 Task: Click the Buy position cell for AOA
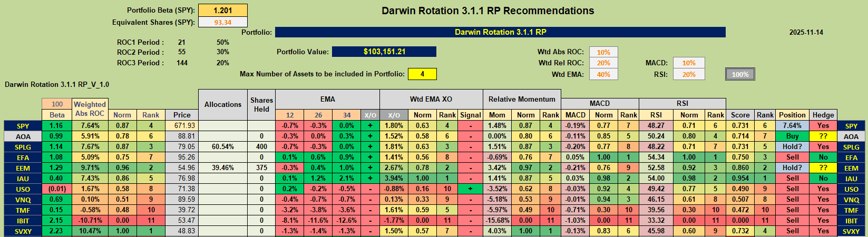coord(793,136)
